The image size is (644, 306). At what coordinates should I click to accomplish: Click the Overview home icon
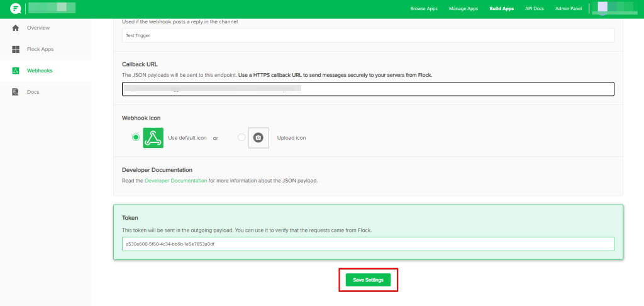(16, 28)
